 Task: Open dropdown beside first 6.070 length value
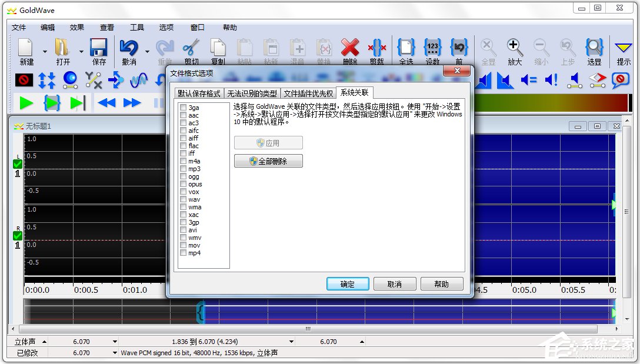115,342
